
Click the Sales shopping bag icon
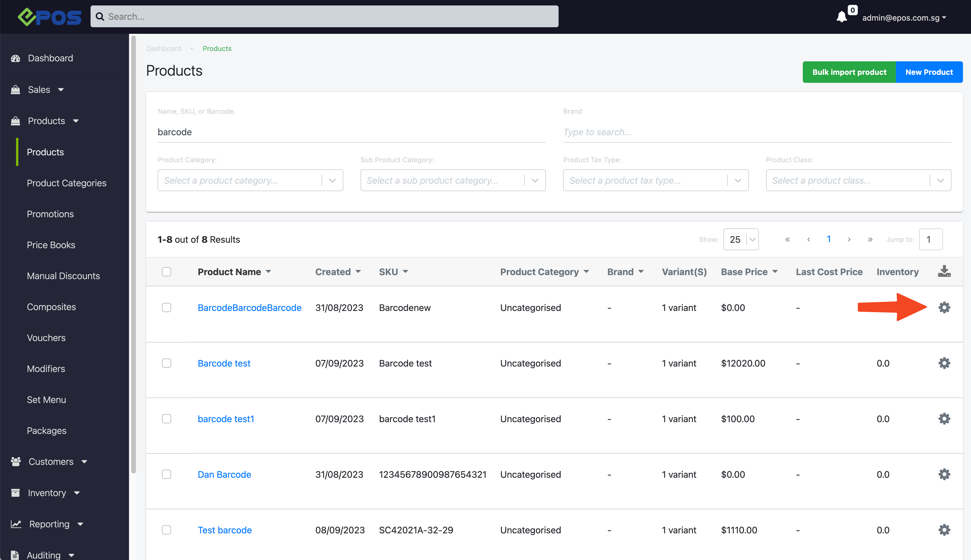(15, 90)
